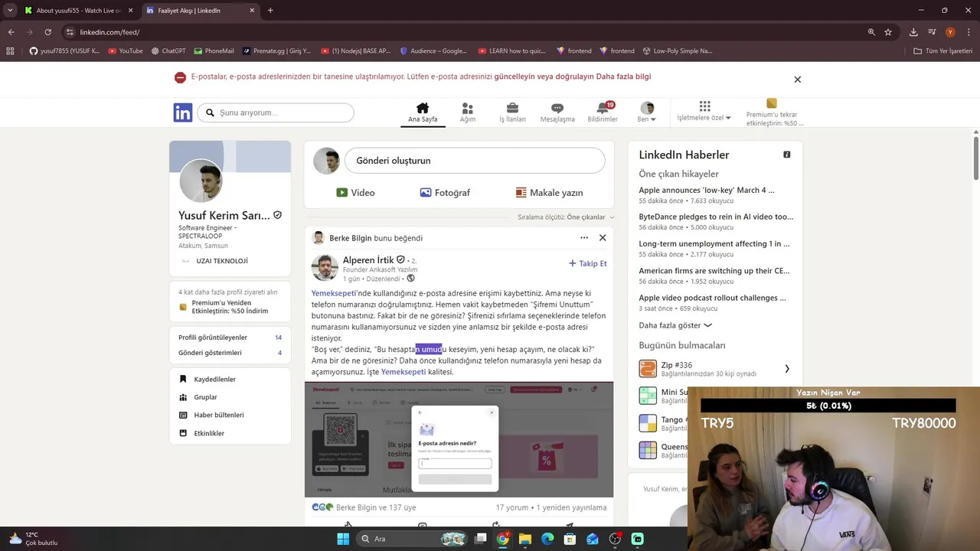Open the YouTube bookmark

pos(126,51)
